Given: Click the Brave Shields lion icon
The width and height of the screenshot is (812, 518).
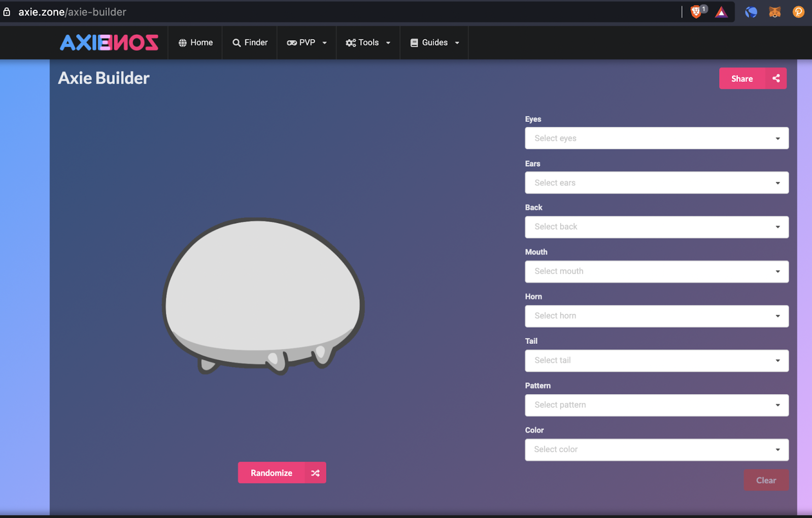Looking at the screenshot, I should [697, 12].
